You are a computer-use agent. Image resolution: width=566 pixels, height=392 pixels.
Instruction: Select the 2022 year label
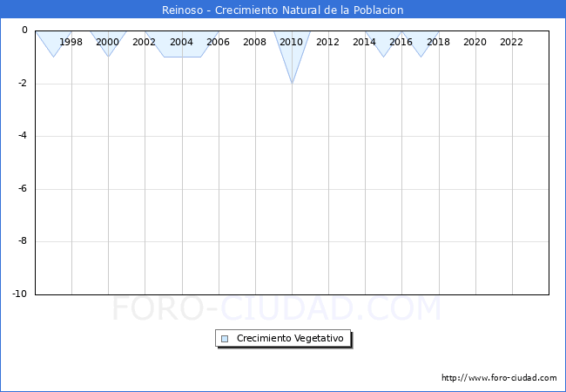point(511,42)
